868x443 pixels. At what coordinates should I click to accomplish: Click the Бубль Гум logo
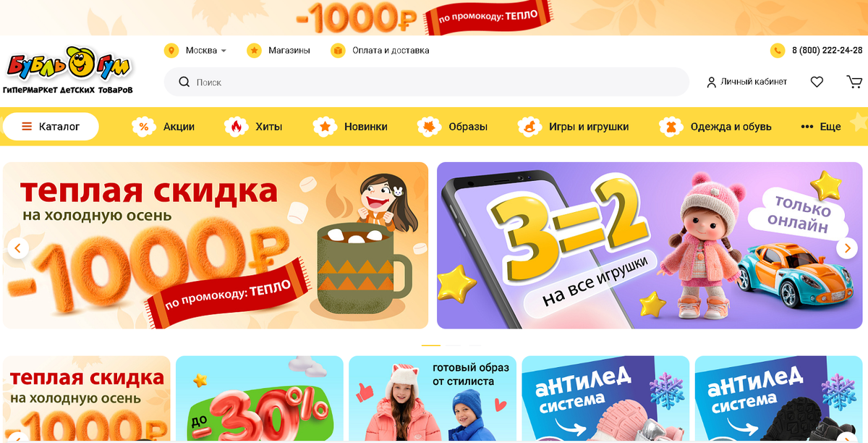tap(68, 70)
